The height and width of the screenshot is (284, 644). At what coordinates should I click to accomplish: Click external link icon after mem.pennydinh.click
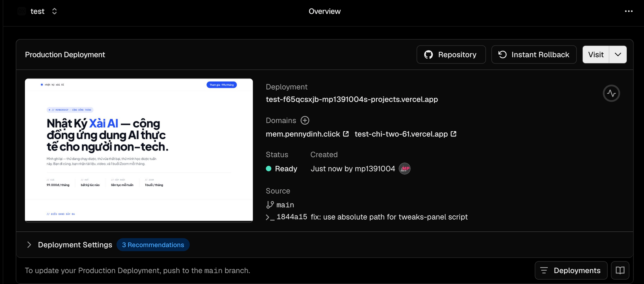tap(346, 134)
